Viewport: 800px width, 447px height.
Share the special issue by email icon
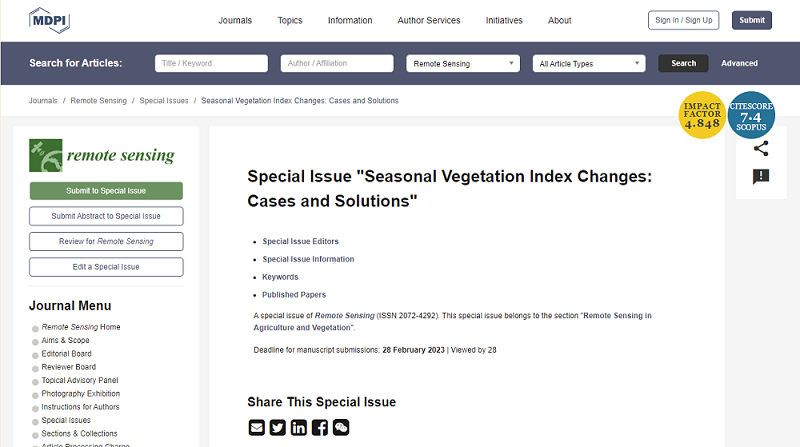(257, 428)
